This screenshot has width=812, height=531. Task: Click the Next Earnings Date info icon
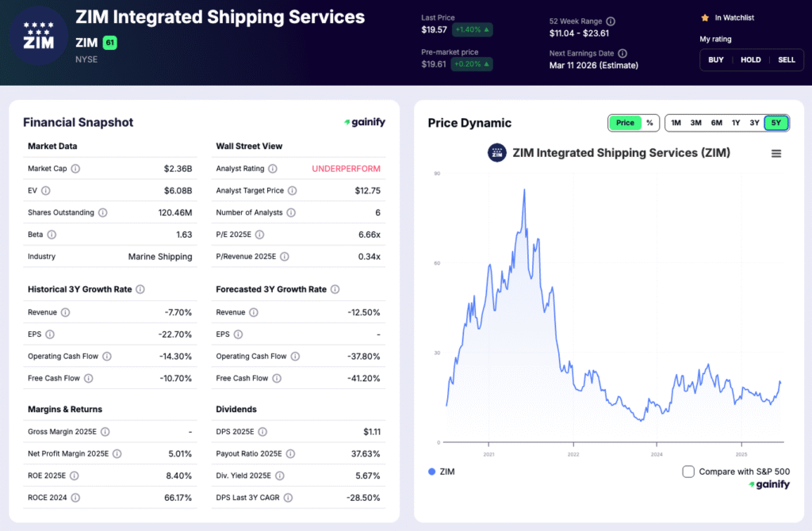click(623, 53)
